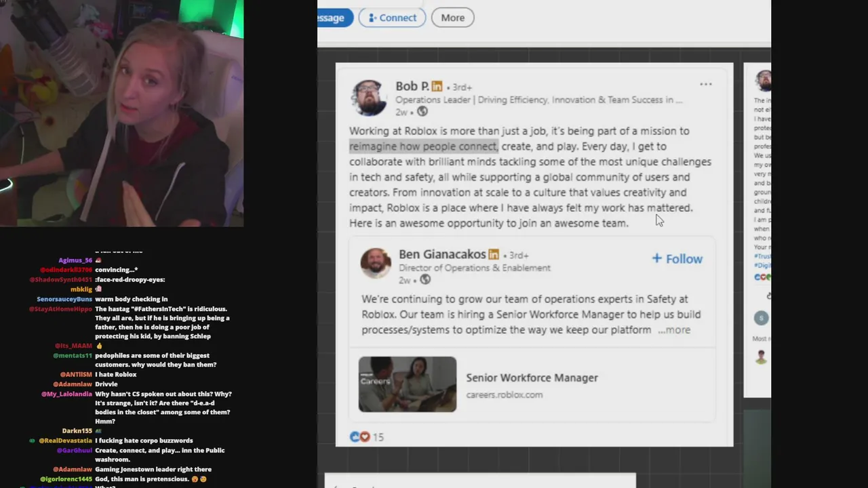Open Bob P. name link
The height and width of the screenshot is (488, 868).
[412, 86]
